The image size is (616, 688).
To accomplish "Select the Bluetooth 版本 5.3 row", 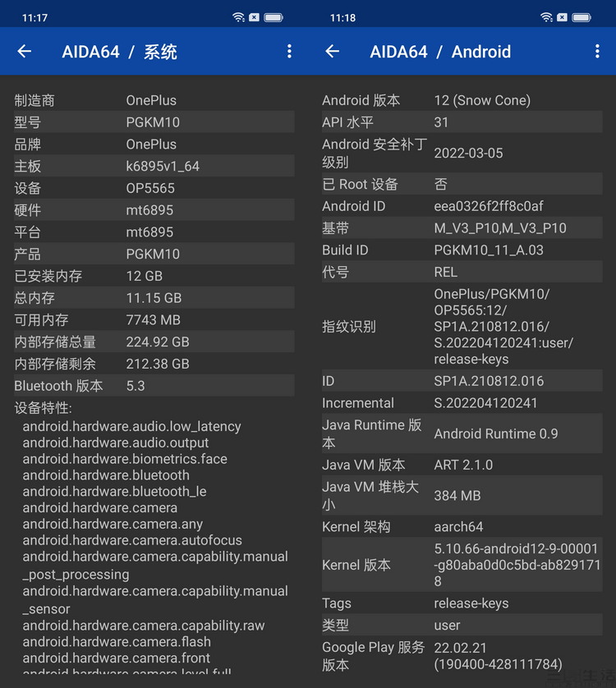I will 154,385.
